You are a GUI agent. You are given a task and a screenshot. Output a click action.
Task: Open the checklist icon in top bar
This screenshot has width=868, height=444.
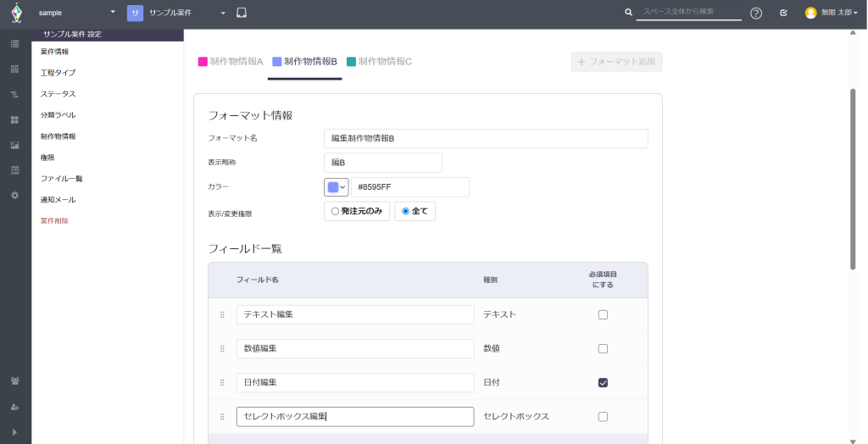784,13
